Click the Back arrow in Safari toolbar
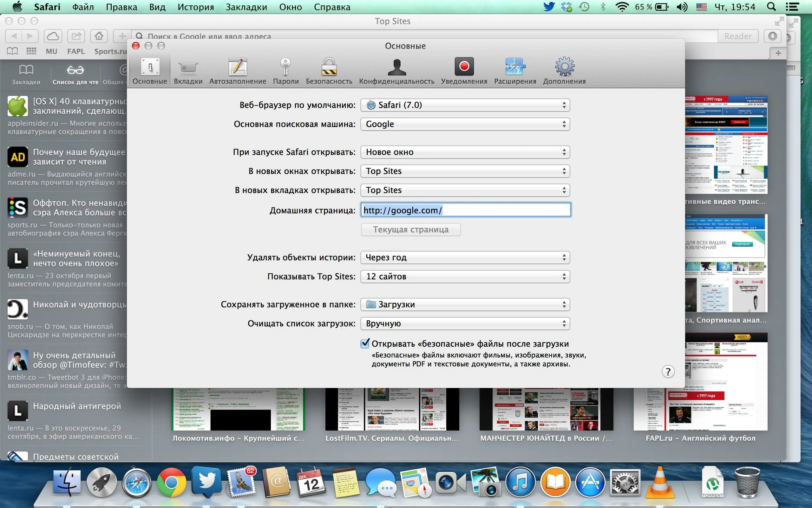 pyautogui.click(x=14, y=36)
